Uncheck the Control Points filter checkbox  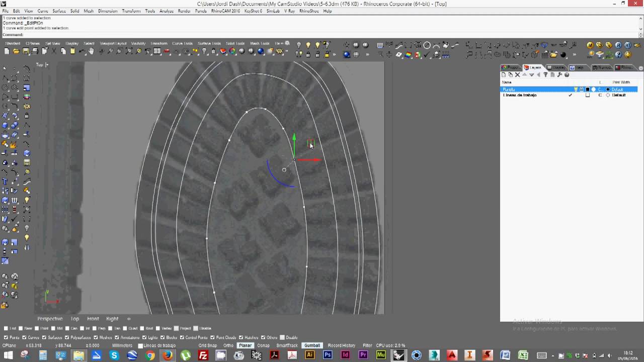[x=182, y=337]
